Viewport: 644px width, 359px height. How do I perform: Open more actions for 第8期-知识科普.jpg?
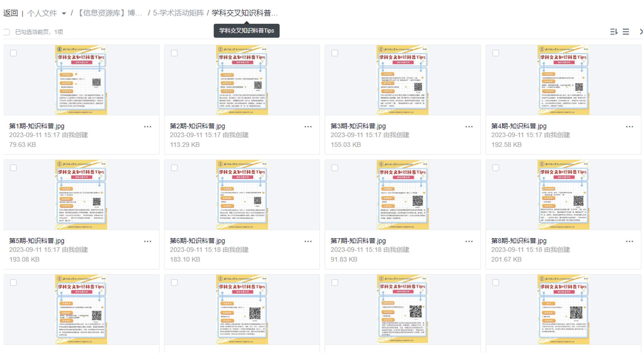point(630,241)
